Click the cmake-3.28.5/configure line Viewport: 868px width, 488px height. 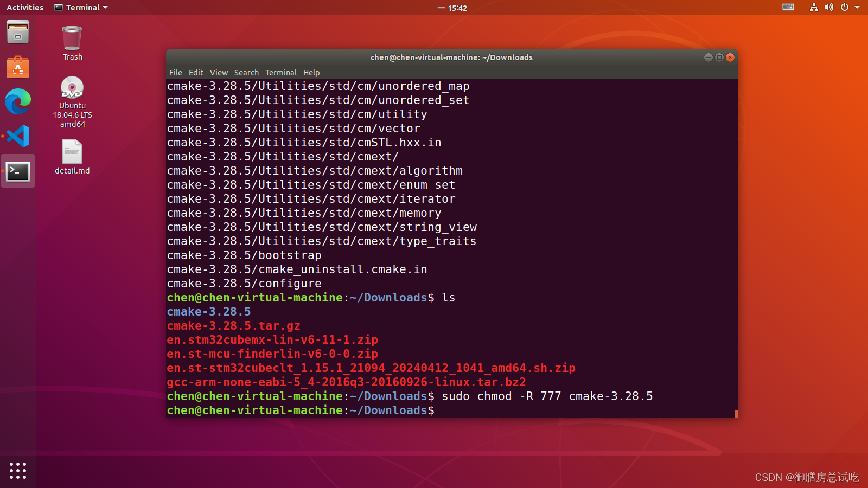(244, 284)
